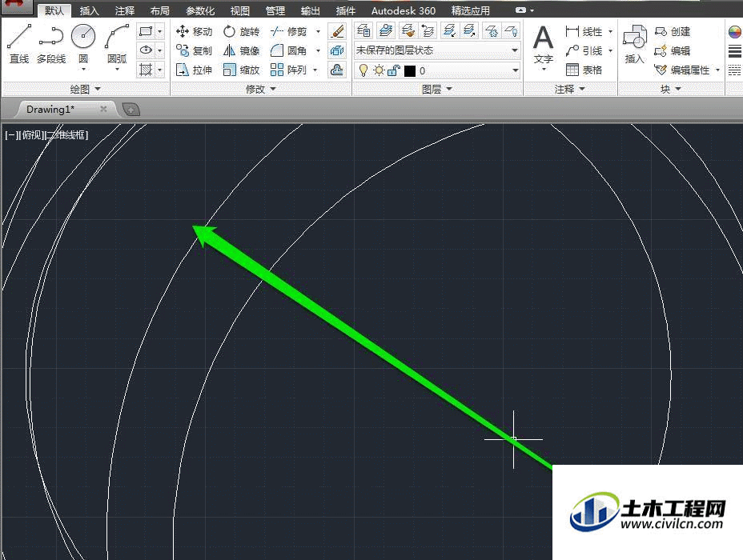This screenshot has width=743, height=560.
Task: Expand the ellipse tool dropdown arrow
Action: (x=160, y=50)
